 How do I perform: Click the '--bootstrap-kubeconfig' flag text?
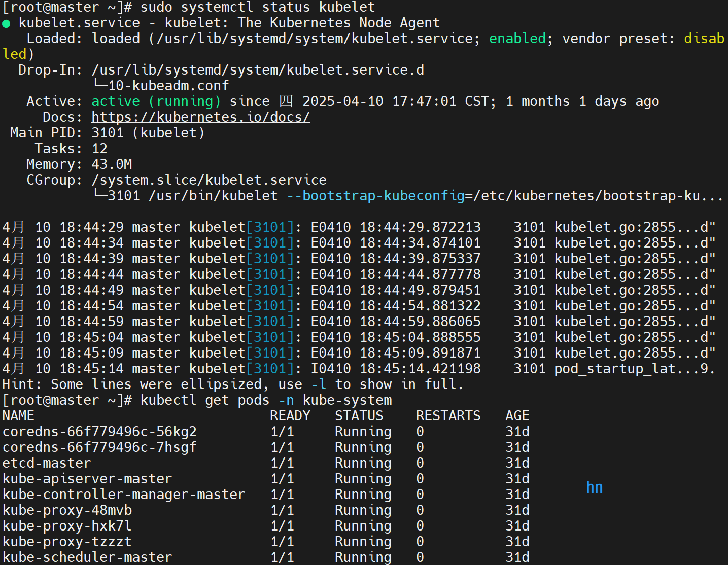click(375, 195)
